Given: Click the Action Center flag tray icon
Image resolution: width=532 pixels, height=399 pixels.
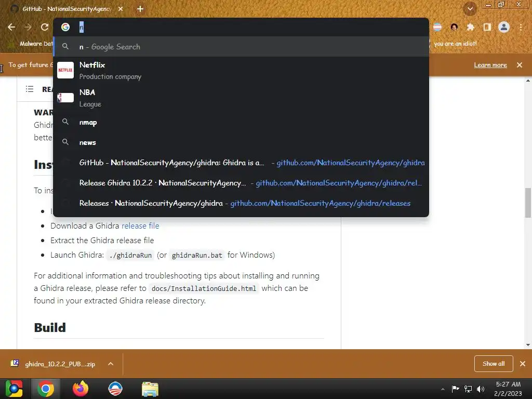Looking at the screenshot, I should [455, 389].
